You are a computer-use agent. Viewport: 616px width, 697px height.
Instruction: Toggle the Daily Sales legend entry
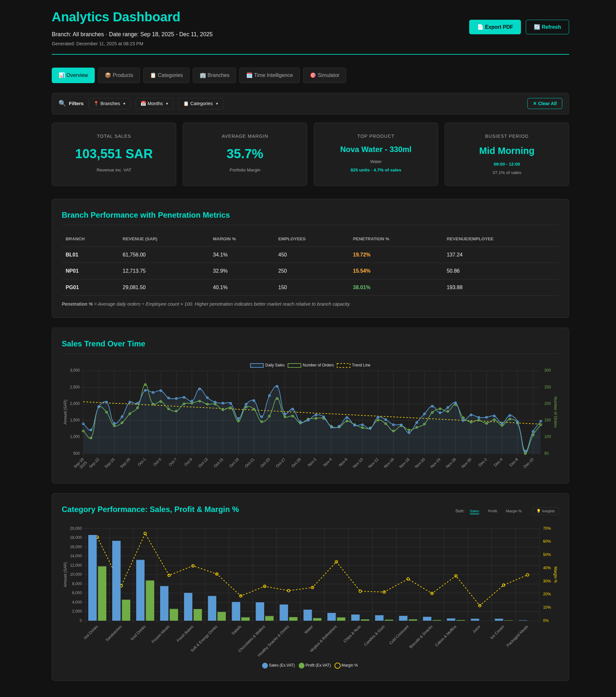click(267, 365)
